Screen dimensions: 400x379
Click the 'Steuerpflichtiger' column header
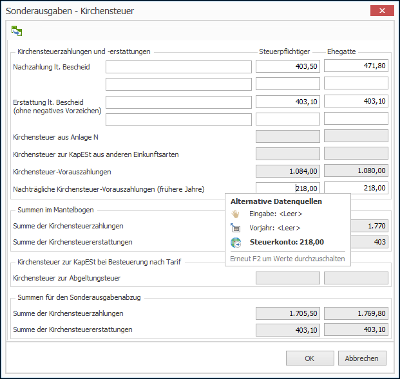[285, 52]
